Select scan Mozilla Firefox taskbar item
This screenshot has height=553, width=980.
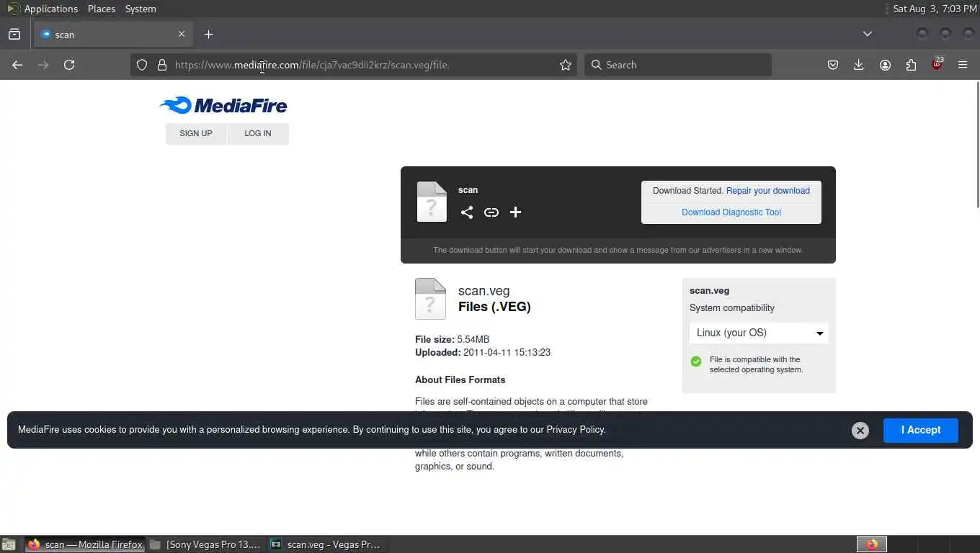coord(85,544)
